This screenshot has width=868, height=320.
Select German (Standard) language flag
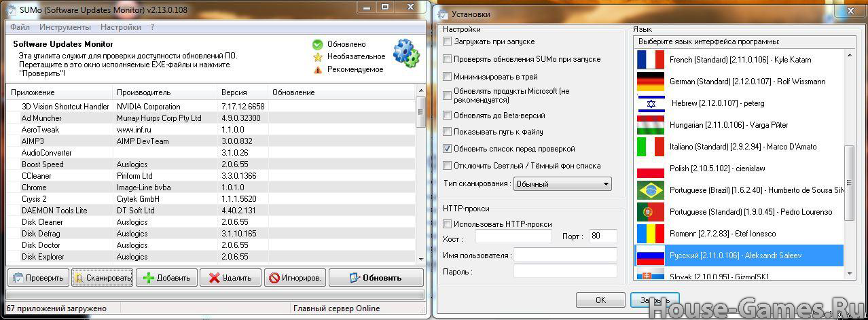click(x=651, y=82)
